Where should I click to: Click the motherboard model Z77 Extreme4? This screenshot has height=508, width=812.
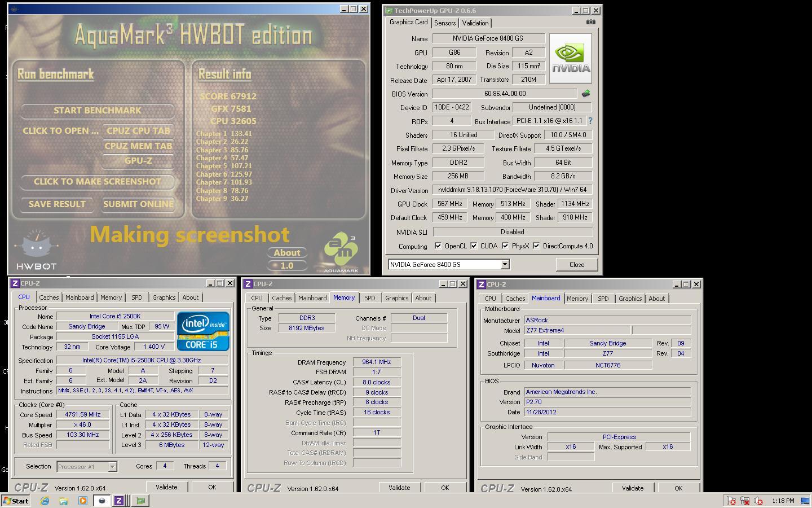tap(577, 330)
